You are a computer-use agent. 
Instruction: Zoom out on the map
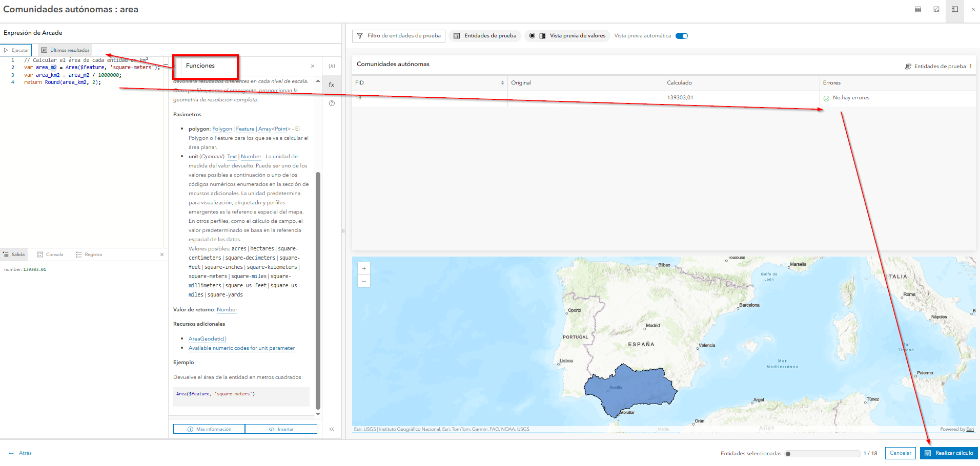click(x=364, y=281)
